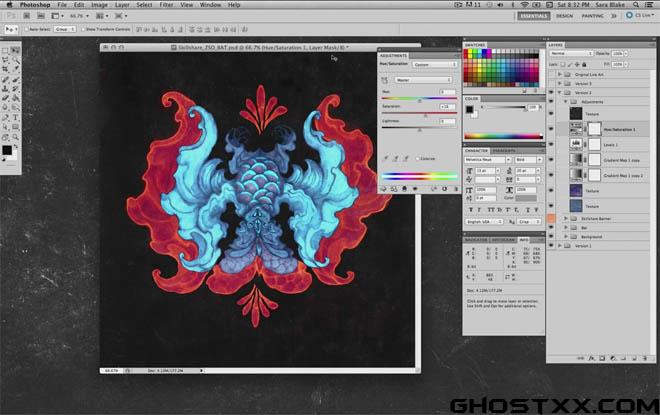Hide the Version 2 group

coord(551,93)
